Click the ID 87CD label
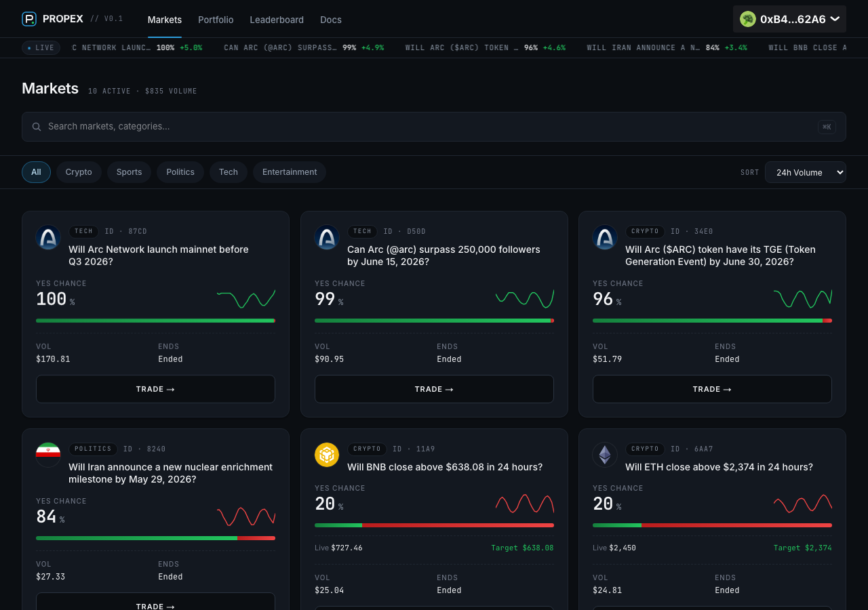Screen dimensions: 868x610 click(x=126, y=231)
